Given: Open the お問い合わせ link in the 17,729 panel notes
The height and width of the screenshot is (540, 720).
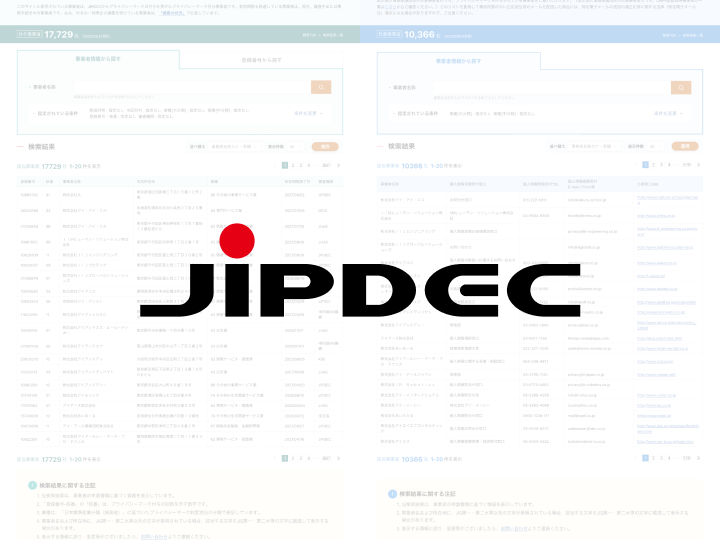Looking at the screenshot, I should click(153, 536).
